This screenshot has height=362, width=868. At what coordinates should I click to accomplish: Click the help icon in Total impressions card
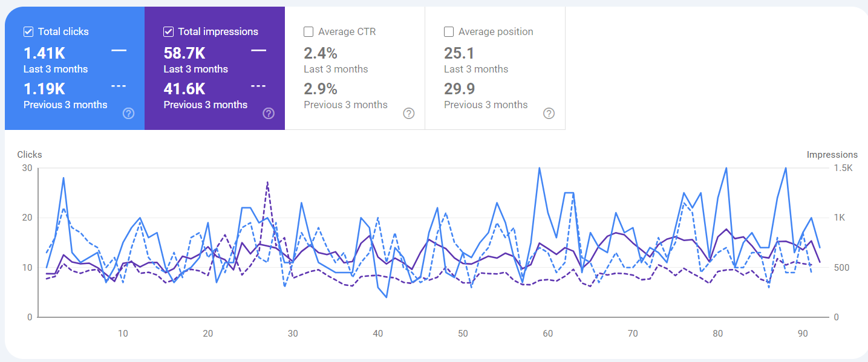pos(269,113)
